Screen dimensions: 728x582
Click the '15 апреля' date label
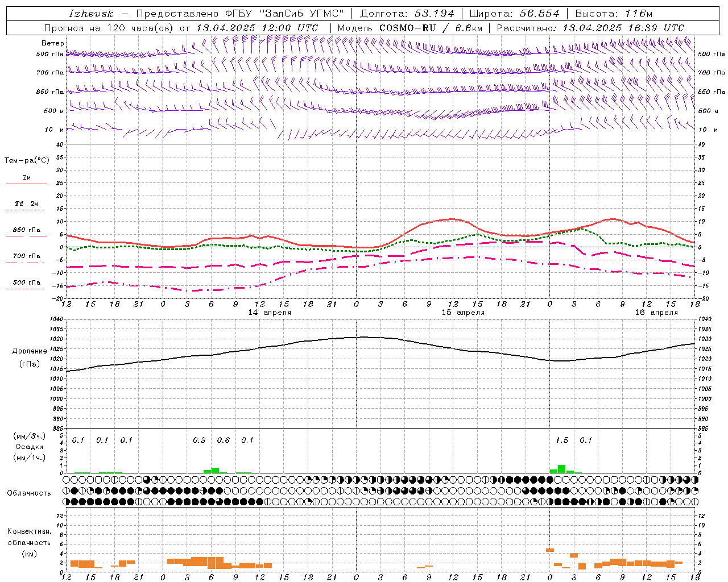[463, 313]
